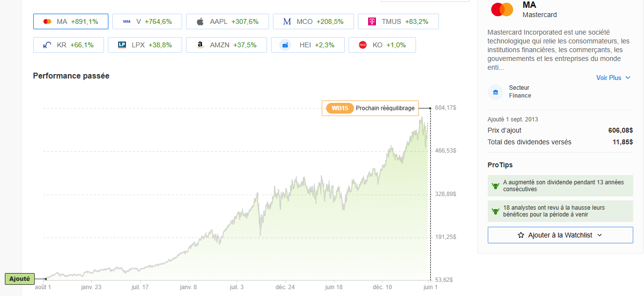This screenshot has height=296, width=644.
Task: Click the bull icon beside analysts ProTip
Action: tap(496, 211)
